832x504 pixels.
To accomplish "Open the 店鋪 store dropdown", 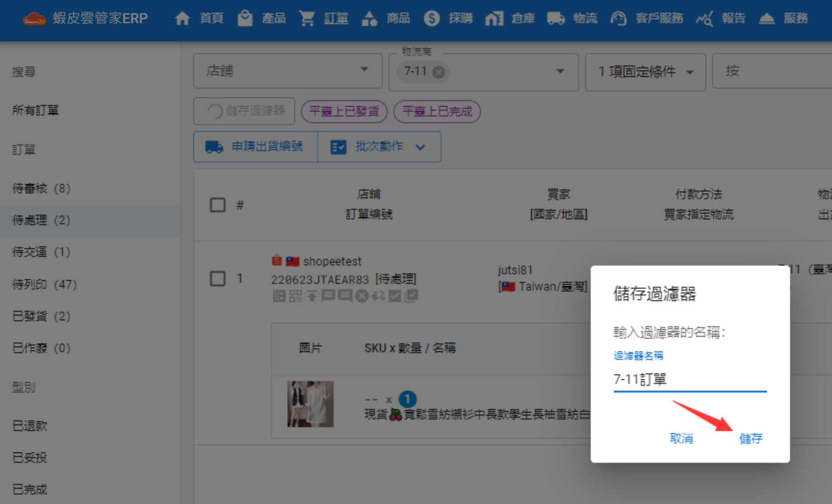I will [288, 71].
